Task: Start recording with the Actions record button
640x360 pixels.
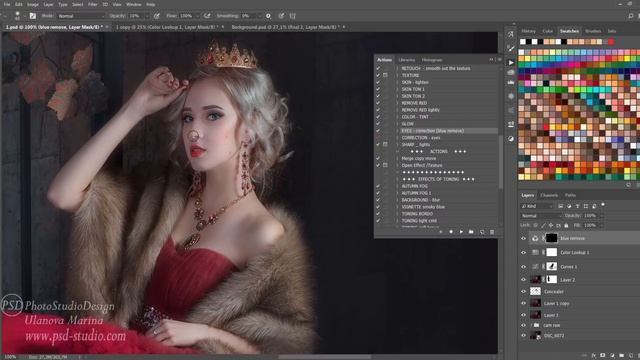Action: (451, 232)
